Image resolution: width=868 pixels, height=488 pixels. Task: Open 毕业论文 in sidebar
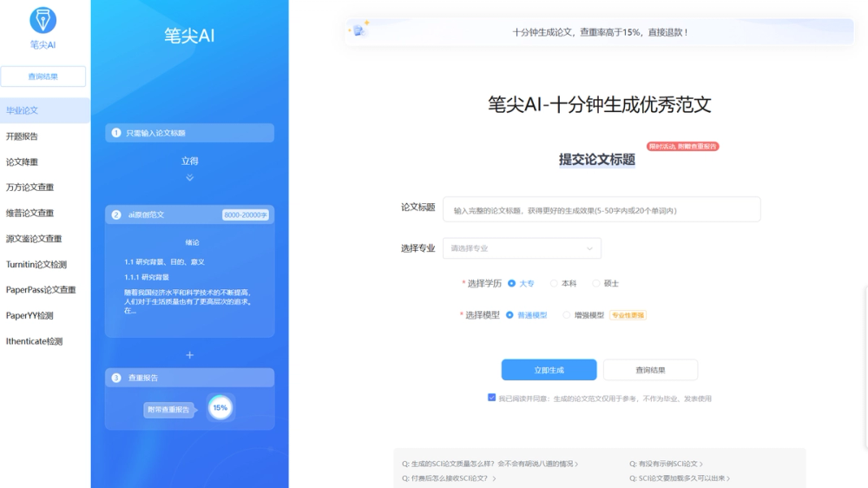tap(45, 110)
